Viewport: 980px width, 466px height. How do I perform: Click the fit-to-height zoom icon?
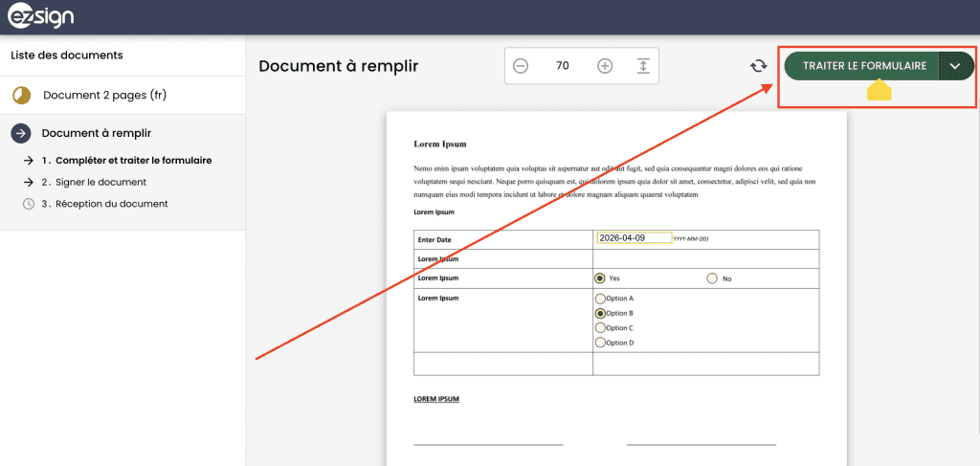(643, 66)
